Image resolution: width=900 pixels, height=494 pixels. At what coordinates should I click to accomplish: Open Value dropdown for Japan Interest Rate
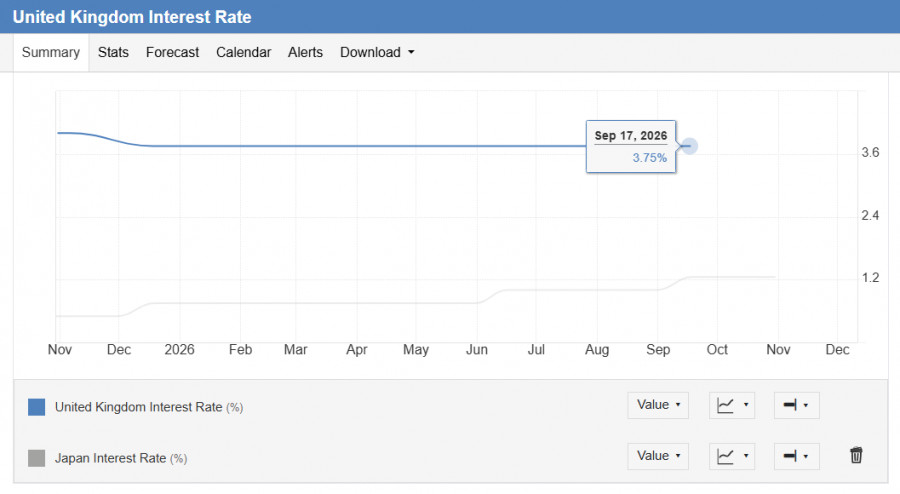tap(658, 457)
